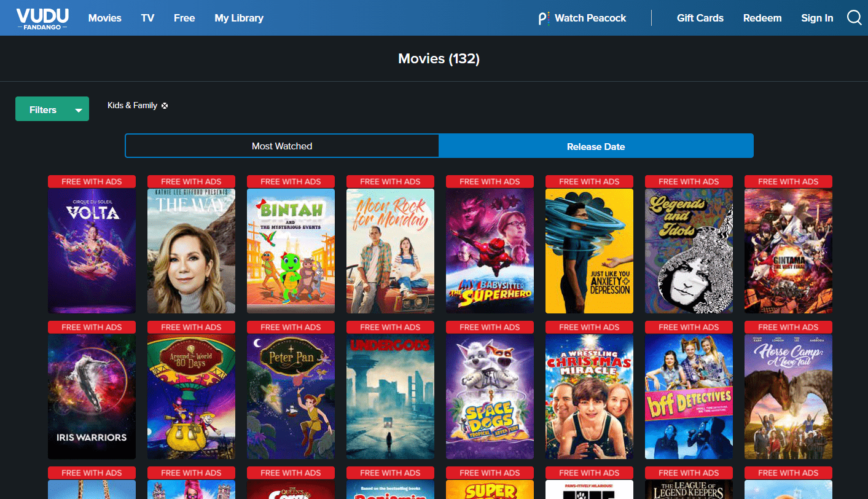Sort by Release Date
The image size is (868, 499).
[595, 146]
